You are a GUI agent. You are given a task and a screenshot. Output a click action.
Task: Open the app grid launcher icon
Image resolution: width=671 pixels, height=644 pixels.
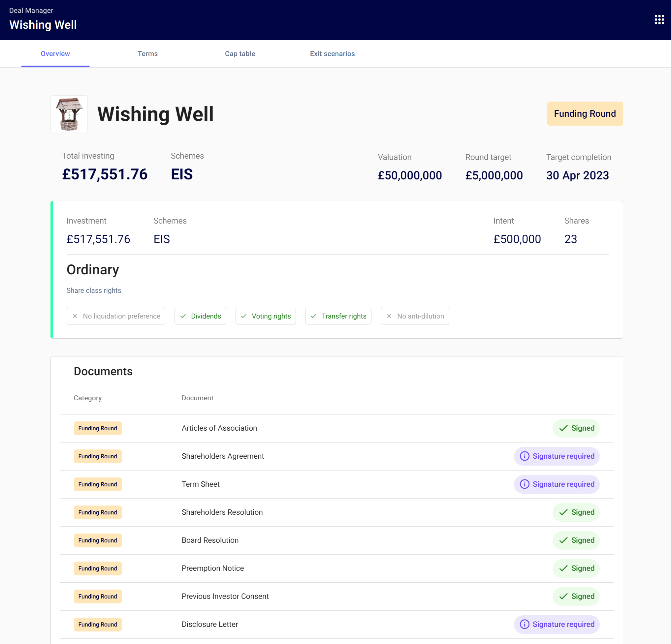[x=659, y=19]
